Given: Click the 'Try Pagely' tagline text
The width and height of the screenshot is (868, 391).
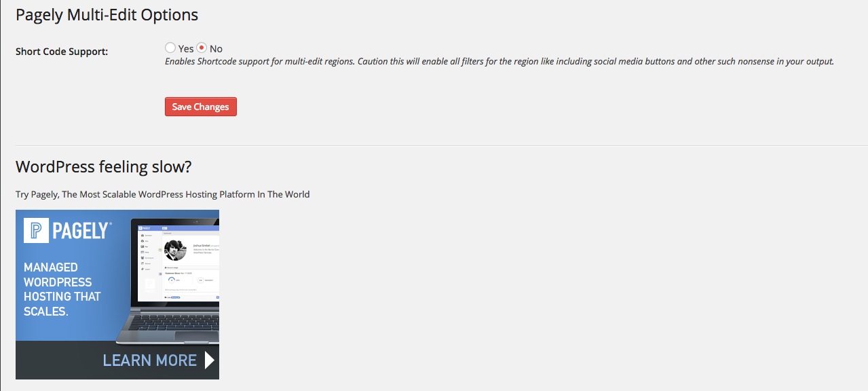Looking at the screenshot, I should pos(163,194).
